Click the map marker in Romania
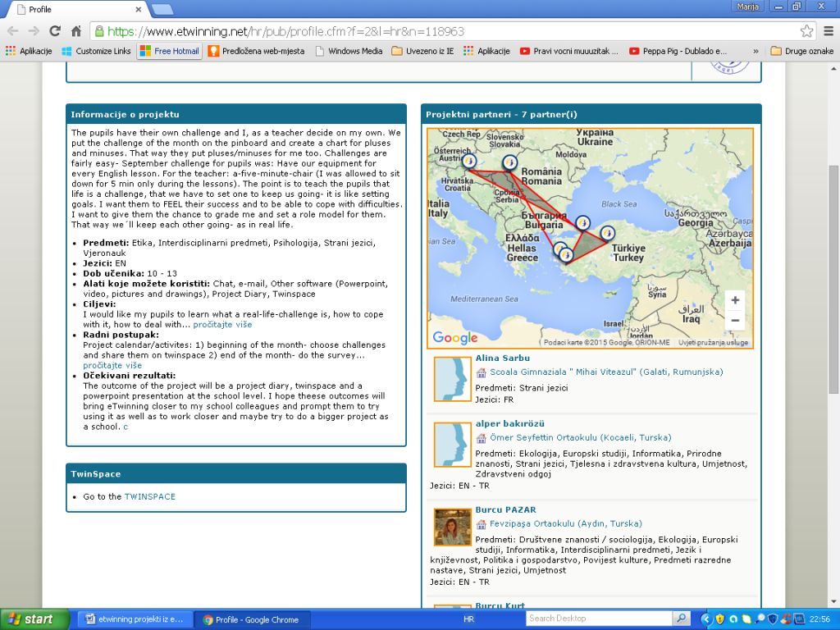The height and width of the screenshot is (630, 840). [x=509, y=162]
